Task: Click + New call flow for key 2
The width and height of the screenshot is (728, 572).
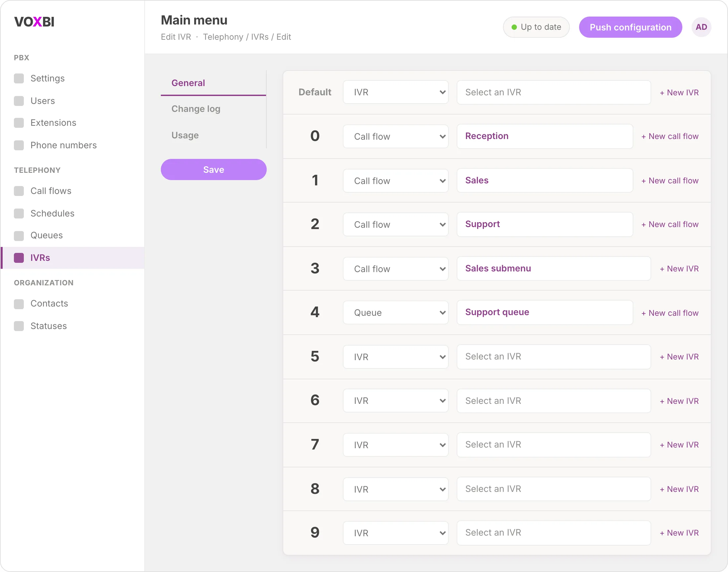Action: (670, 224)
